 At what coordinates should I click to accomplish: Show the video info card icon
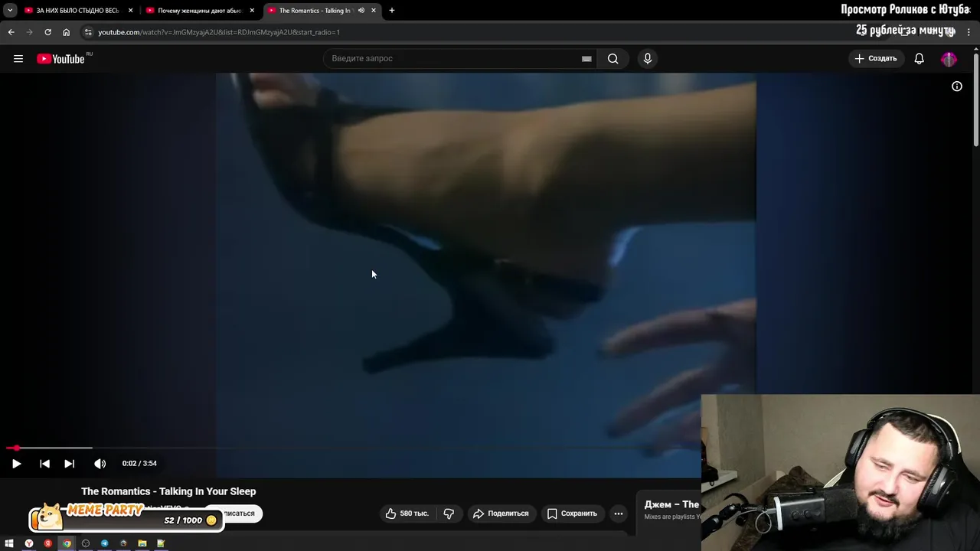[956, 86]
